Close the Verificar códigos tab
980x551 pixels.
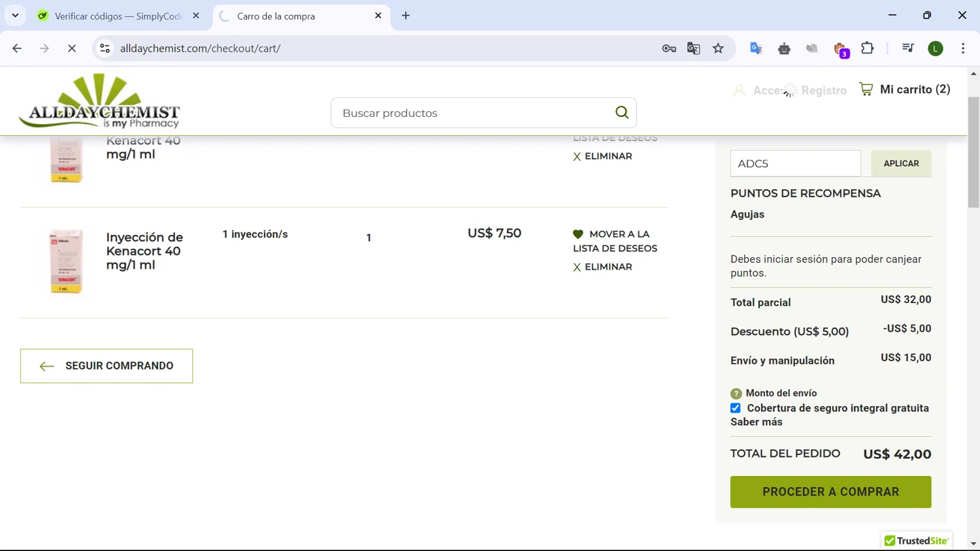[x=196, y=16]
